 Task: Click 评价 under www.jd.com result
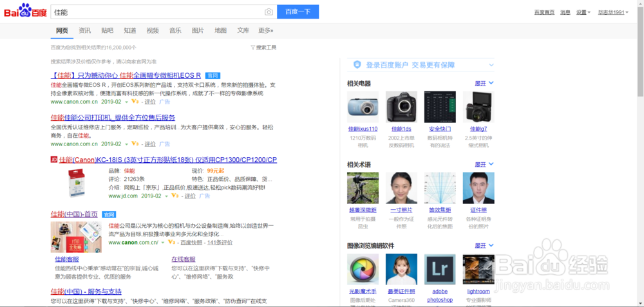tap(190, 196)
